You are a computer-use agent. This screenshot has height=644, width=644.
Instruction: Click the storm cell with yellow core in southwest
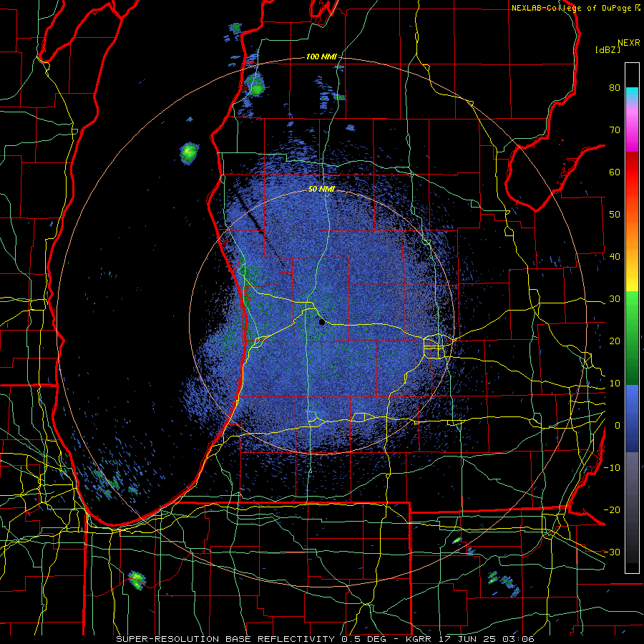[x=137, y=580]
